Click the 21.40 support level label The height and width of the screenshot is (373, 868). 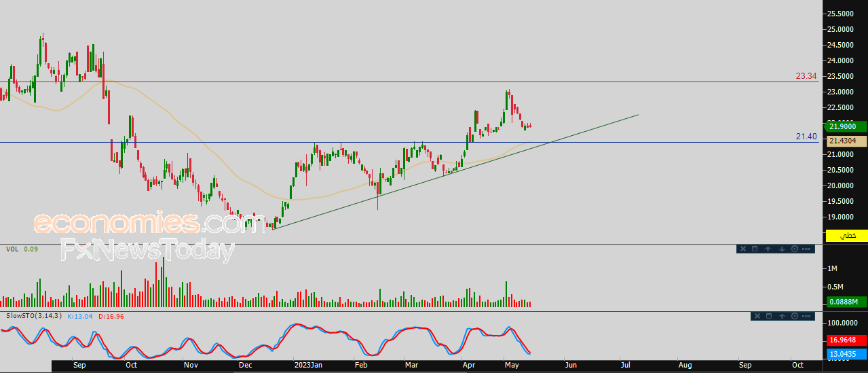click(x=806, y=137)
